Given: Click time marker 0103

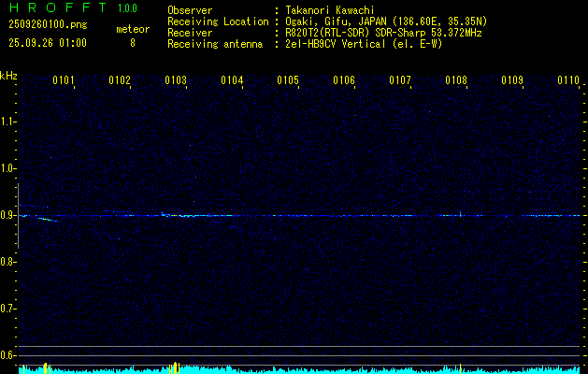Looking at the screenshot, I should (x=176, y=80).
